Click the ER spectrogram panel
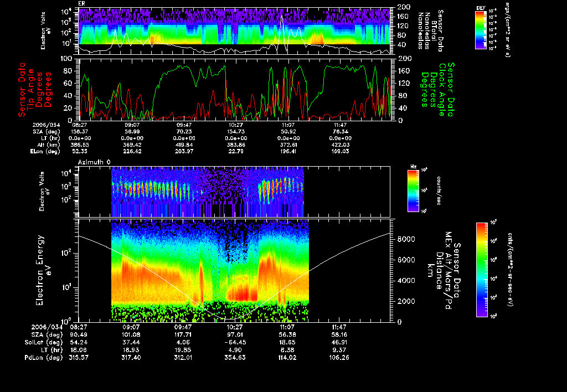 (x=235, y=32)
